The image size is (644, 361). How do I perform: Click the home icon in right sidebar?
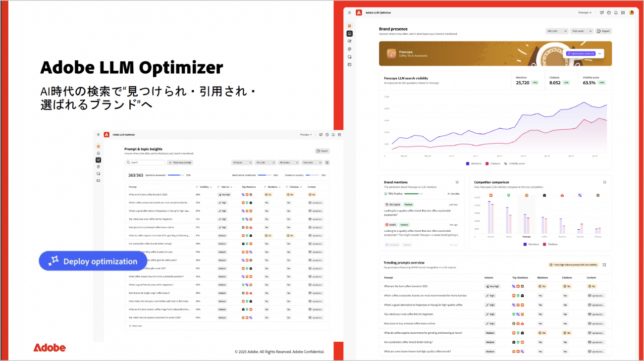(350, 34)
